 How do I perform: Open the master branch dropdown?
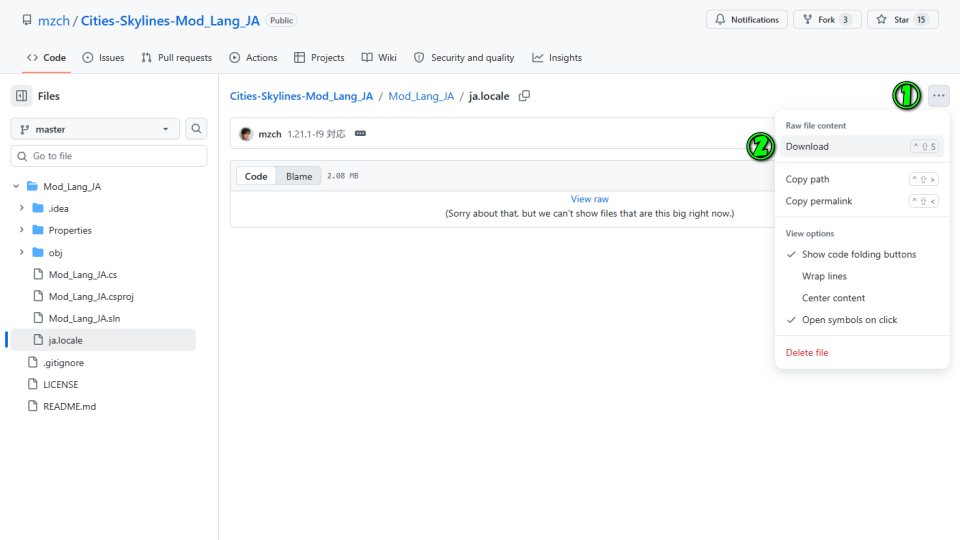pos(95,129)
